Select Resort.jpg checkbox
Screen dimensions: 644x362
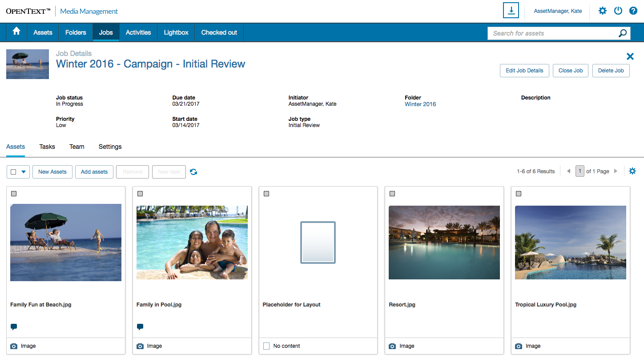392,194
